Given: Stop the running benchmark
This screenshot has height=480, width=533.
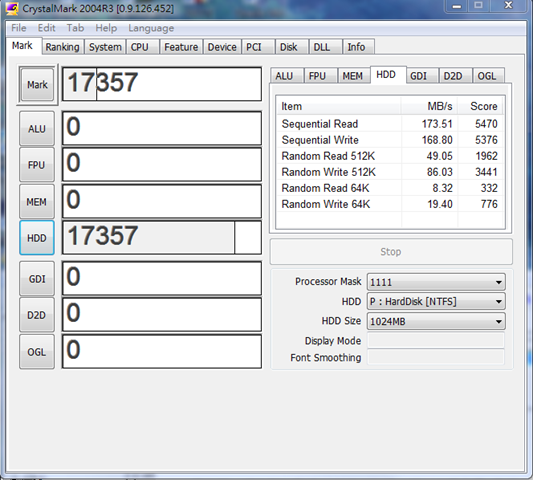Looking at the screenshot, I should (391, 252).
